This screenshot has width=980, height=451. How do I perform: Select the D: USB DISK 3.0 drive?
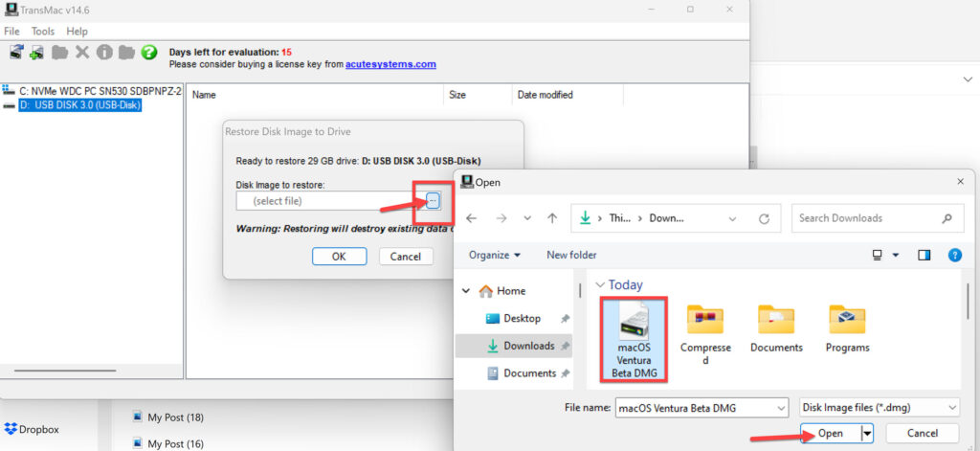tap(79, 105)
